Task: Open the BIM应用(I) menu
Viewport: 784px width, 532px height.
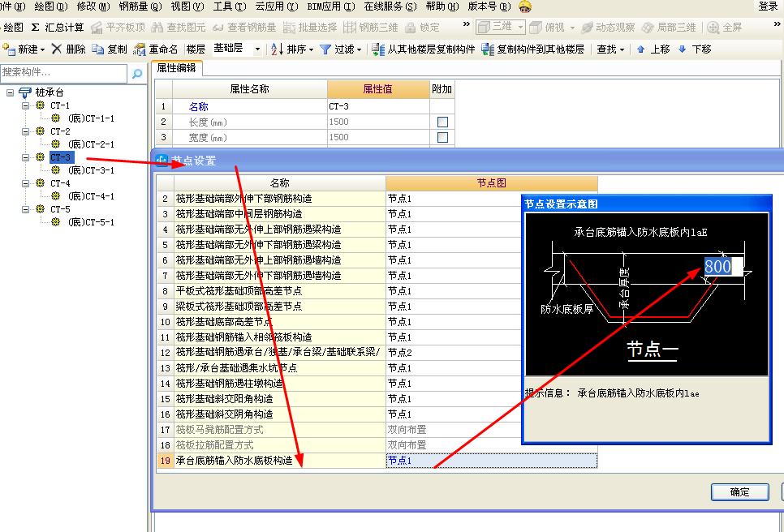Action: point(330,6)
